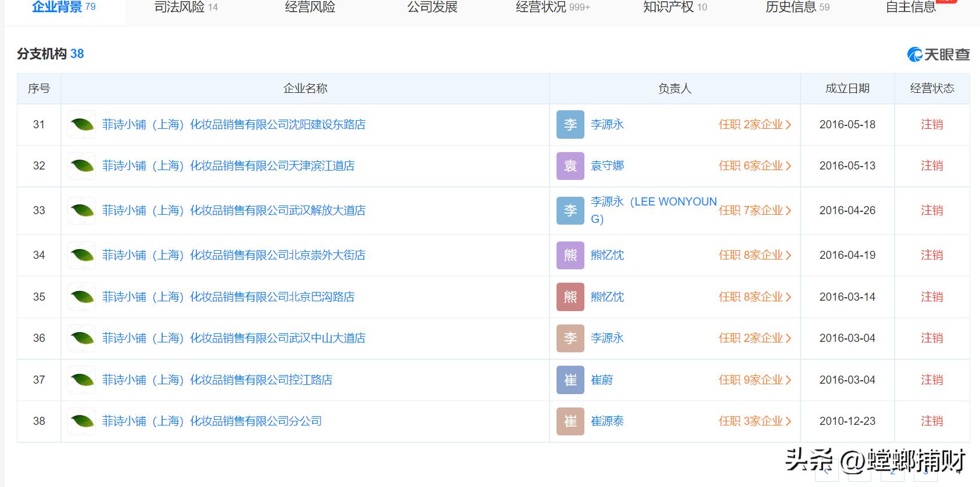Open 天津滨江道店 company link
980x487 pixels.
[228, 166]
